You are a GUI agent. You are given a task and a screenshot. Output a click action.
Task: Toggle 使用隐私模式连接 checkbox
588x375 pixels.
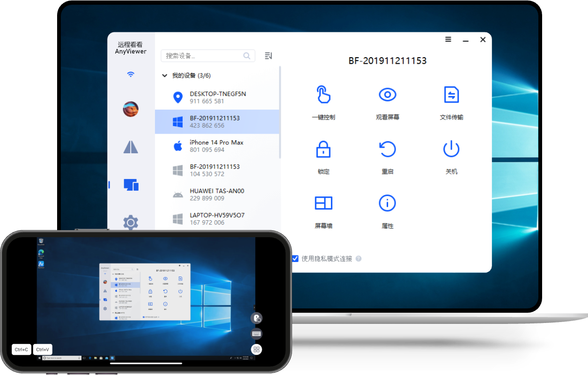tap(295, 259)
